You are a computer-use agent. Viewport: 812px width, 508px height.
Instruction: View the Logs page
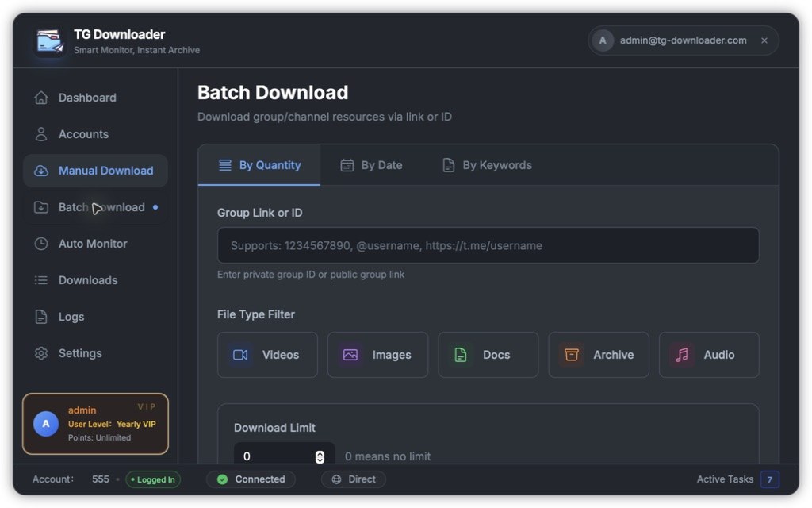(x=95, y=317)
